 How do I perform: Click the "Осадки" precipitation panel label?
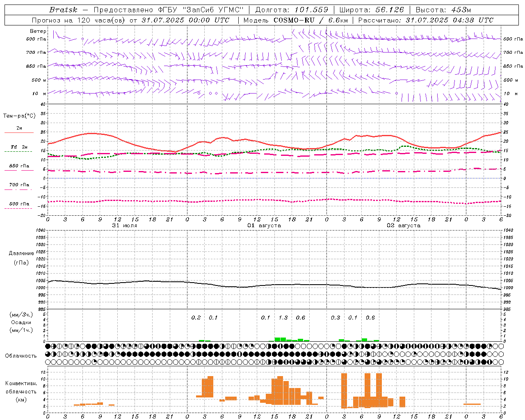[21, 322]
